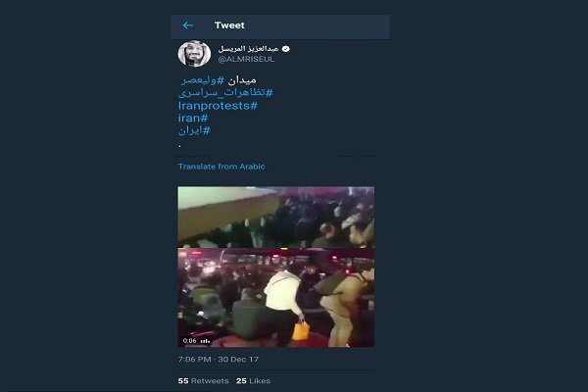Open the author's profile picture
This screenshot has height=392, width=588.
[x=194, y=54]
